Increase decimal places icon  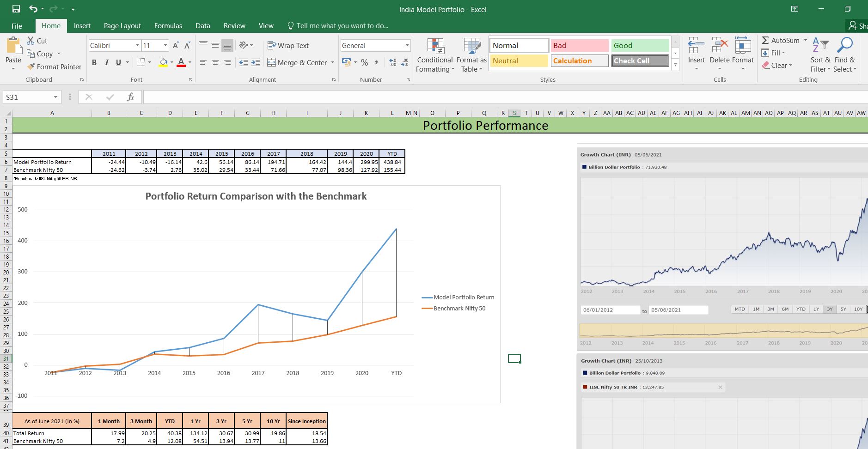click(x=393, y=62)
